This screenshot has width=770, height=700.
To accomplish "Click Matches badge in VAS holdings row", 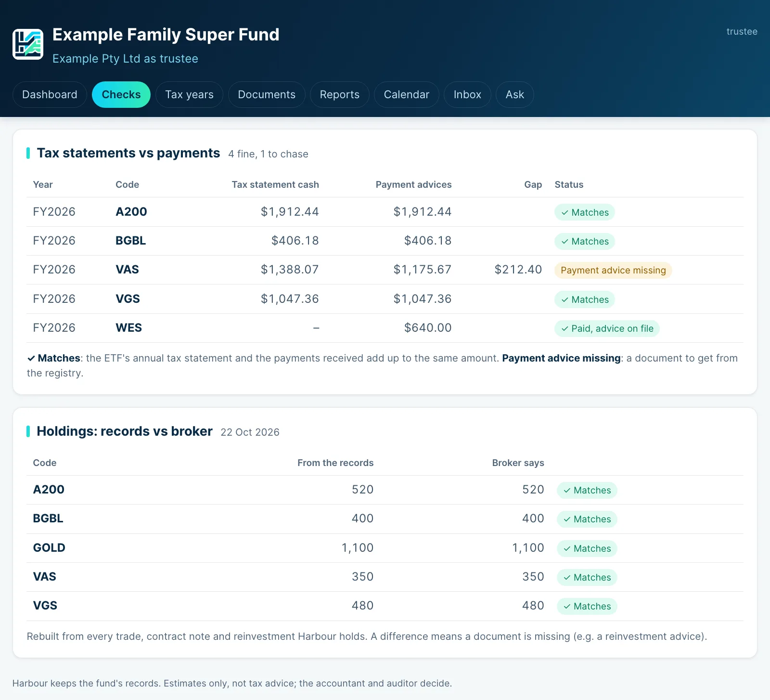I will pyautogui.click(x=587, y=578).
